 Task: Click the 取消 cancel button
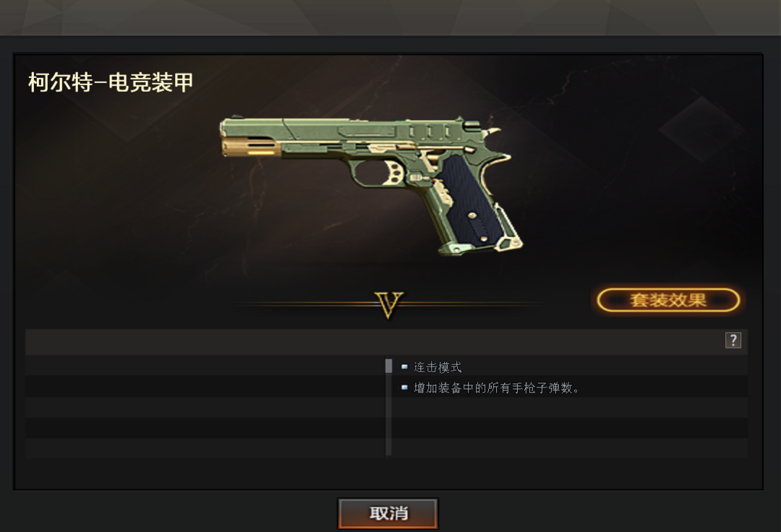pyautogui.click(x=388, y=513)
